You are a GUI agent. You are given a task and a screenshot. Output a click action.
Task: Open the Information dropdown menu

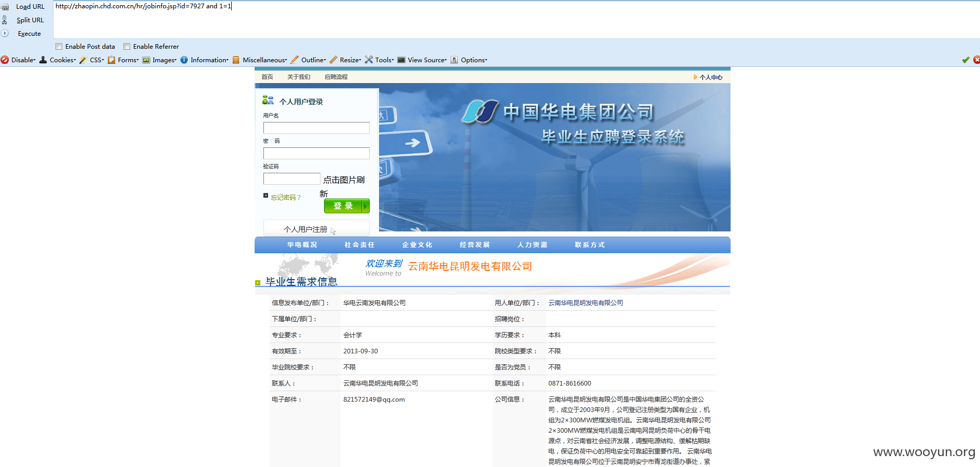(x=209, y=60)
